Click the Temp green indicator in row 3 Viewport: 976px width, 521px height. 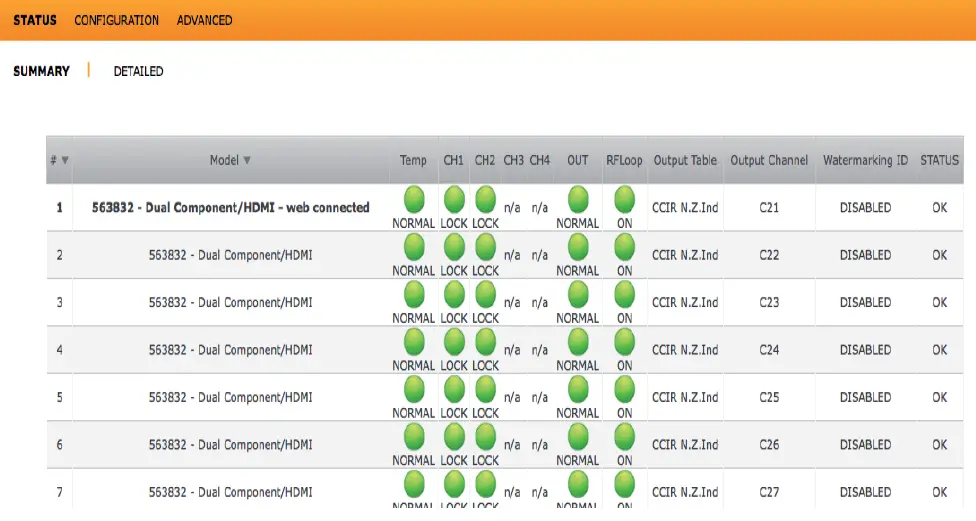(x=414, y=294)
